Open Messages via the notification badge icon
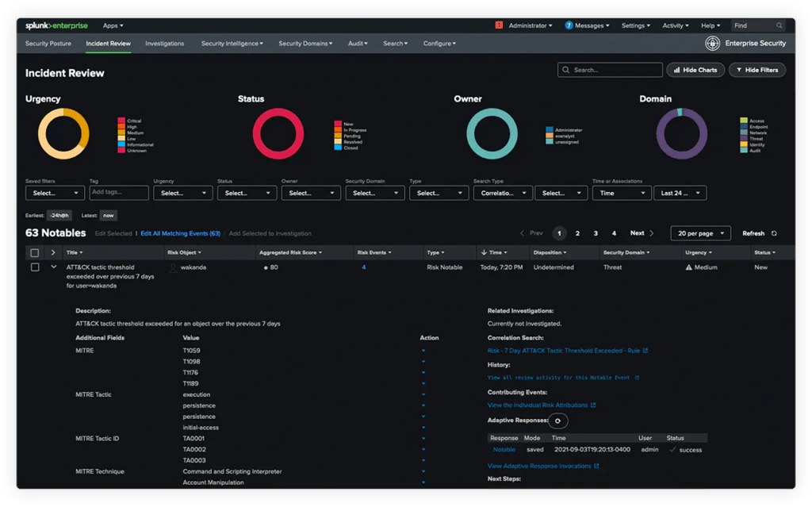812x507 pixels. (570, 25)
